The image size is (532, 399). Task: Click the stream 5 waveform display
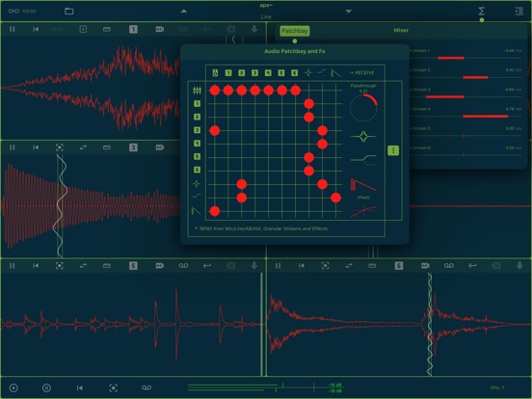(132, 324)
